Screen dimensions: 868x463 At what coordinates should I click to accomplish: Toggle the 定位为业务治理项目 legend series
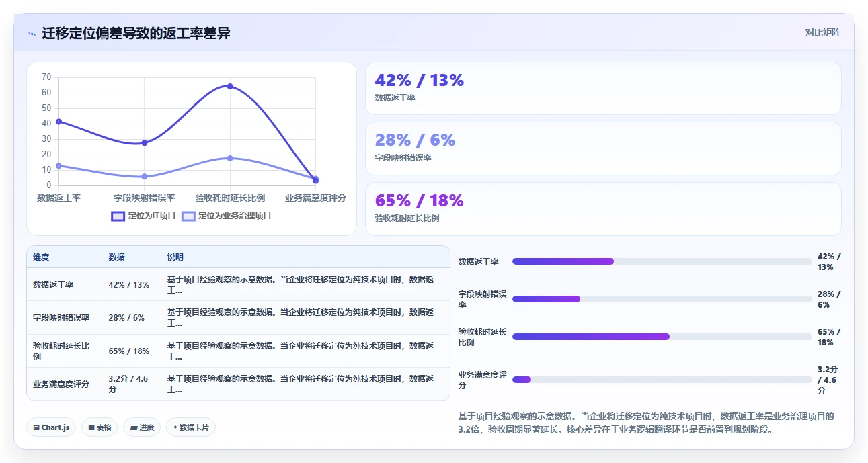(227, 216)
